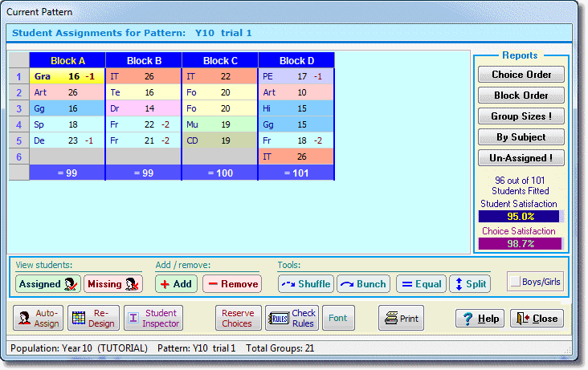
Task: Click the plus icon on Add
Action: coord(165,284)
